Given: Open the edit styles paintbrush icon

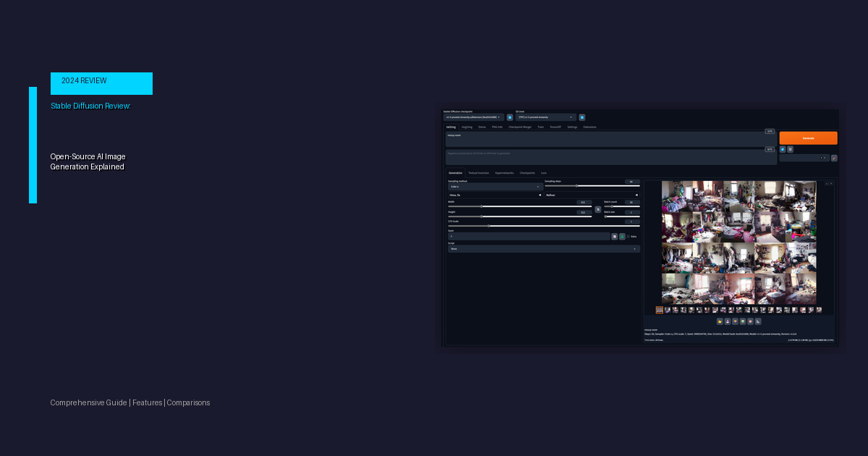Looking at the screenshot, I should 834,158.
